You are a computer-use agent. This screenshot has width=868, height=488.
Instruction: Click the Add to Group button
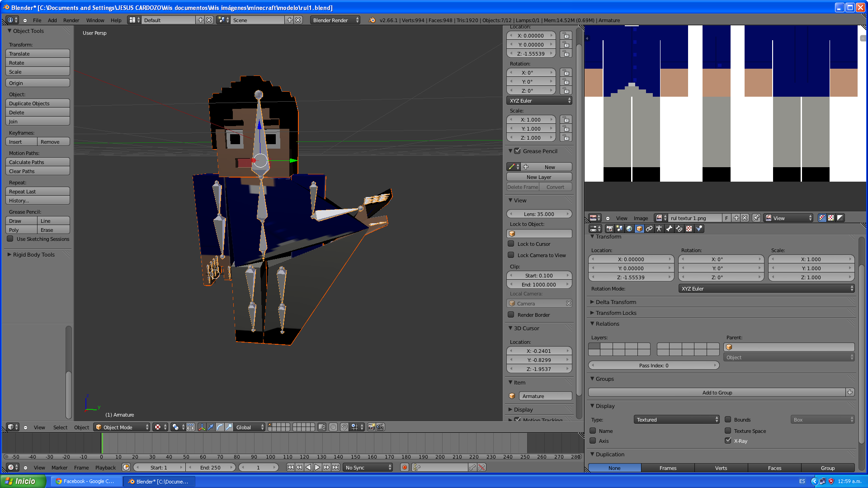(x=717, y=393)
